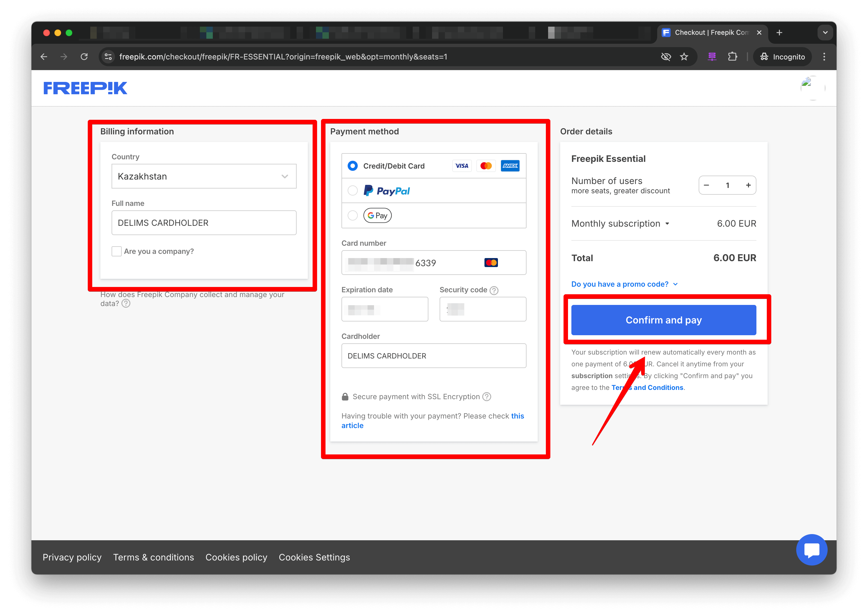The image size is (868, 616).
Task: Click the 'Freepik Essential' plan title
Action: click(x=608, y=158)
